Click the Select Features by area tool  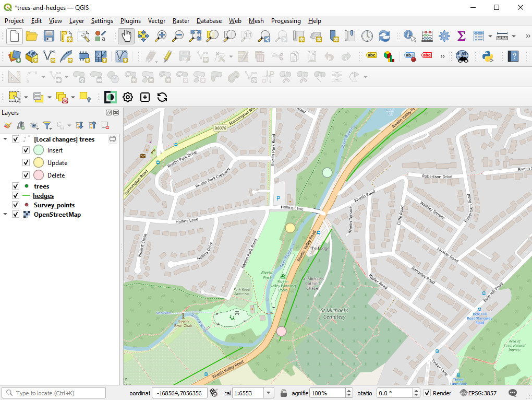point(14,98)
